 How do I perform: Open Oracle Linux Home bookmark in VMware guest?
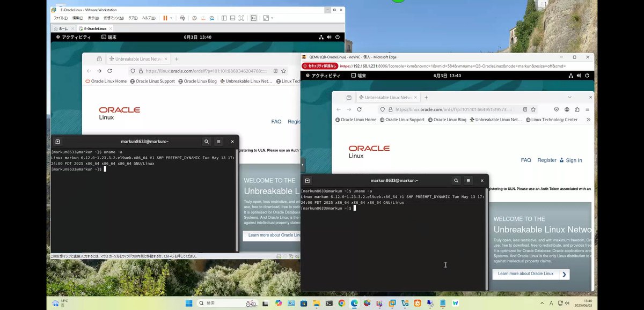click(x=106, y=82)
